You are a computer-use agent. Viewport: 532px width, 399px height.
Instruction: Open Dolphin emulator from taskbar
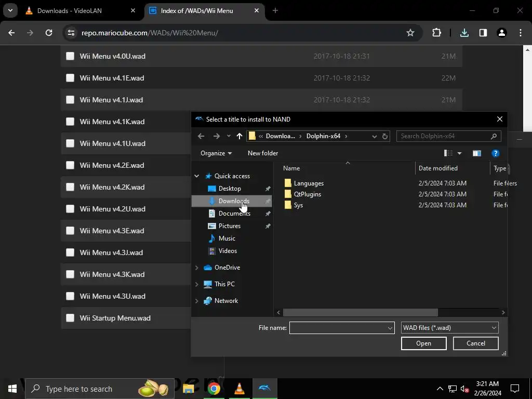click(264, 389)
